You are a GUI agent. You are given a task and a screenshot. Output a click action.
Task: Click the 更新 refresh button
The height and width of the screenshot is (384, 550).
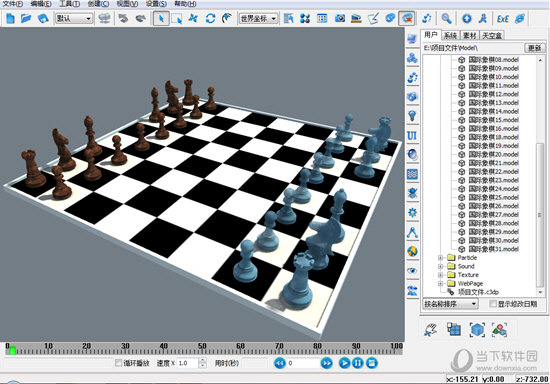tap(535, 48)
